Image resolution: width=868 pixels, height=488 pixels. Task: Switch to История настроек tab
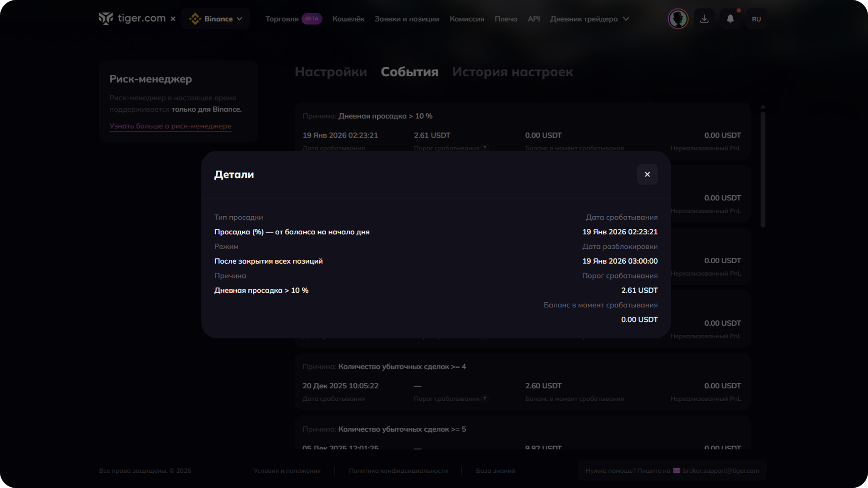(x=512, y=72)
